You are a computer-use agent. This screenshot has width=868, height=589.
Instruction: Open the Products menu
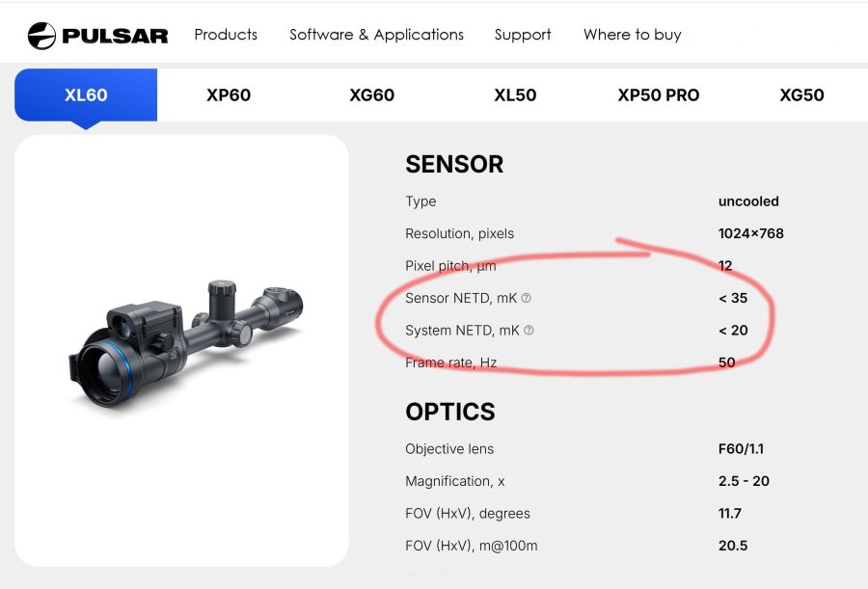225,35
